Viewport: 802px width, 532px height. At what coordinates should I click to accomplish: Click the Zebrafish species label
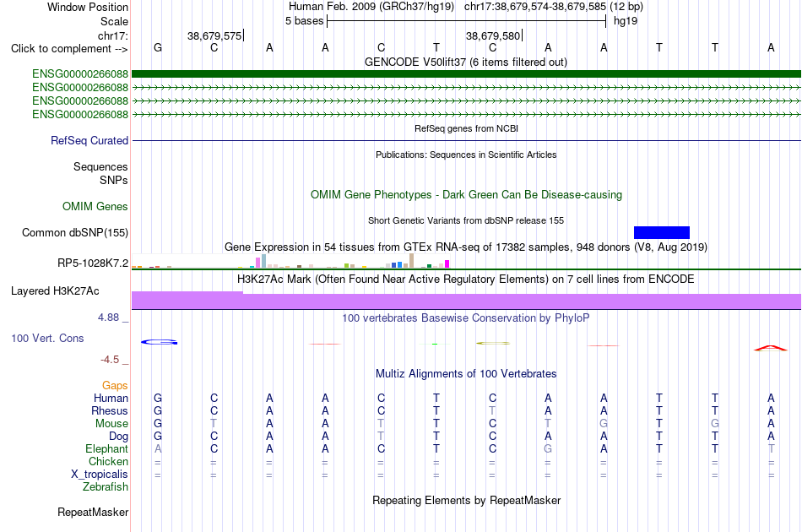tap(106, 486)
